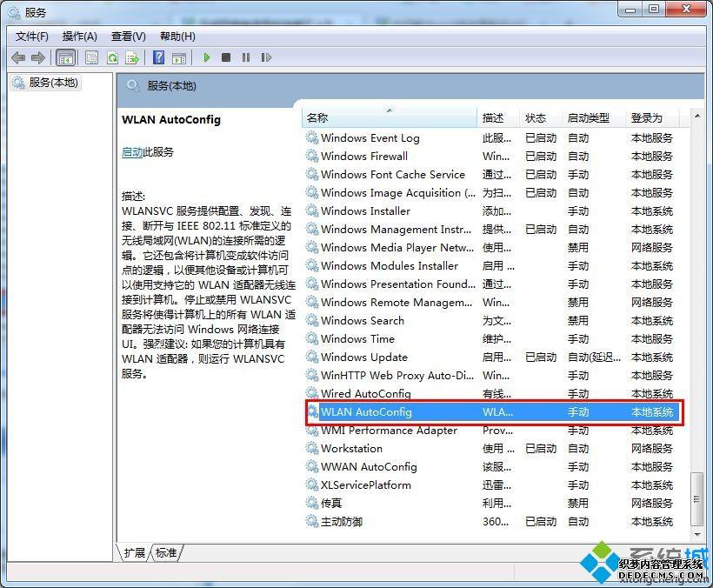Click the Refresh toolbar icon
This screenshot has width=713, height=588.
[112, 57]
